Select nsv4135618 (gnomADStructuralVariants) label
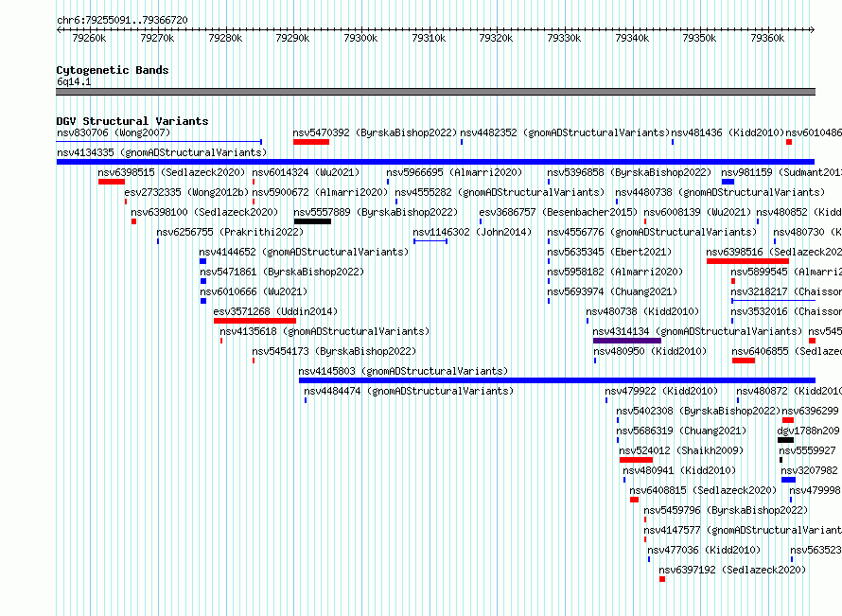The image size is (842, 616). (x=325, y=331)
